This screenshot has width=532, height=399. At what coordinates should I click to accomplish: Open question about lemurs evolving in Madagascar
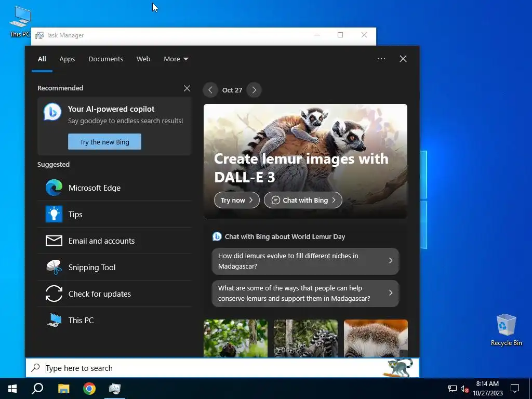[305, 261]
